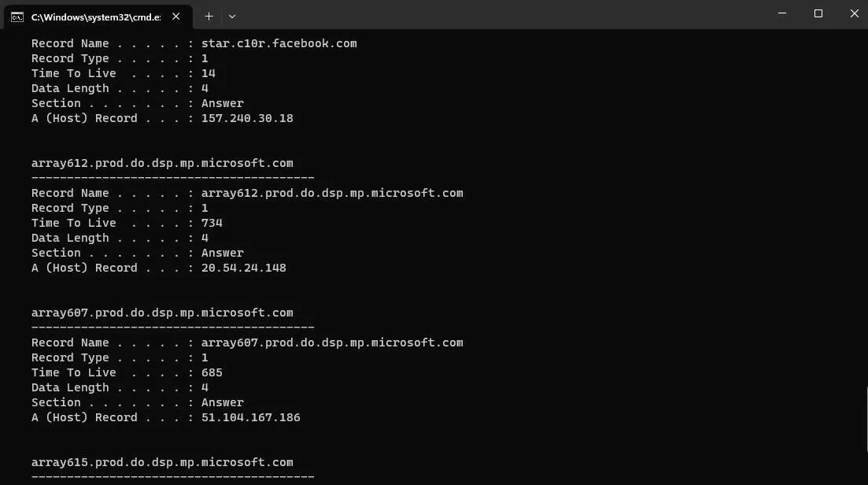Screen dimensions: 868x485
Task: Open a new tab with plus icon
Action: pyautogui.click(x=209, y=17)
